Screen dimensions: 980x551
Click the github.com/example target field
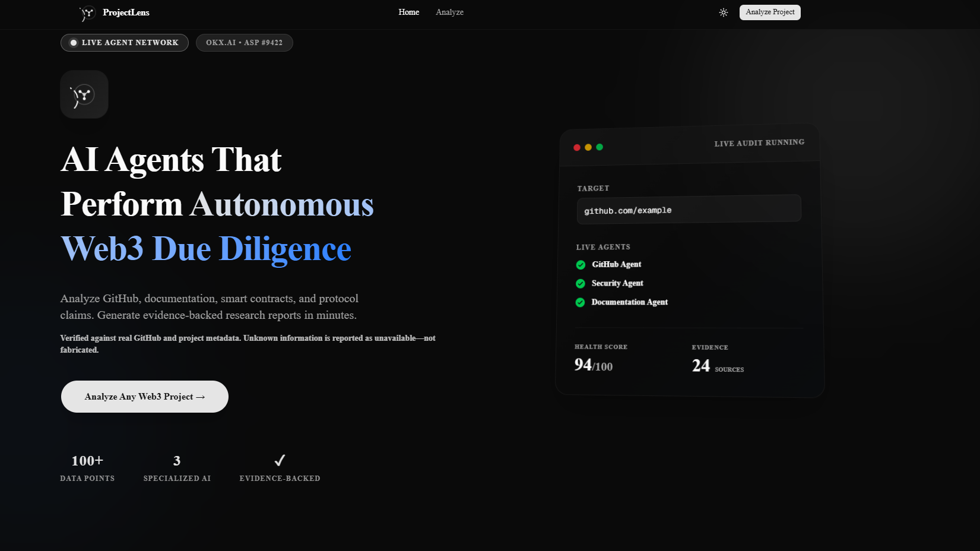coord(689,210)
